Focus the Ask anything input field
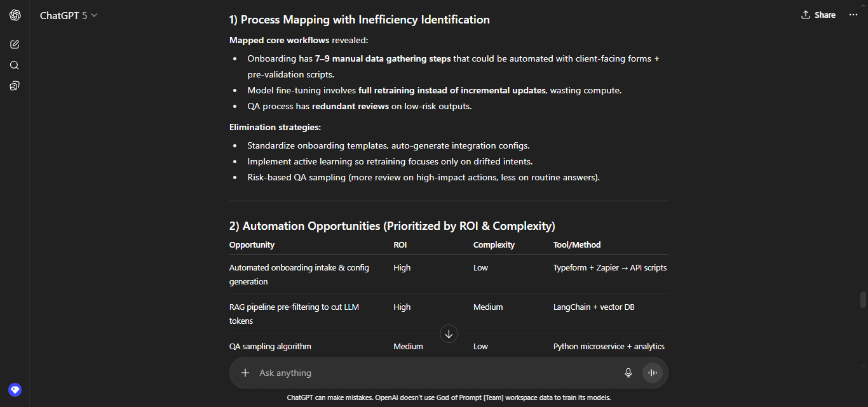The height and width of the screenshot is (407, 868). click(438, 373)
